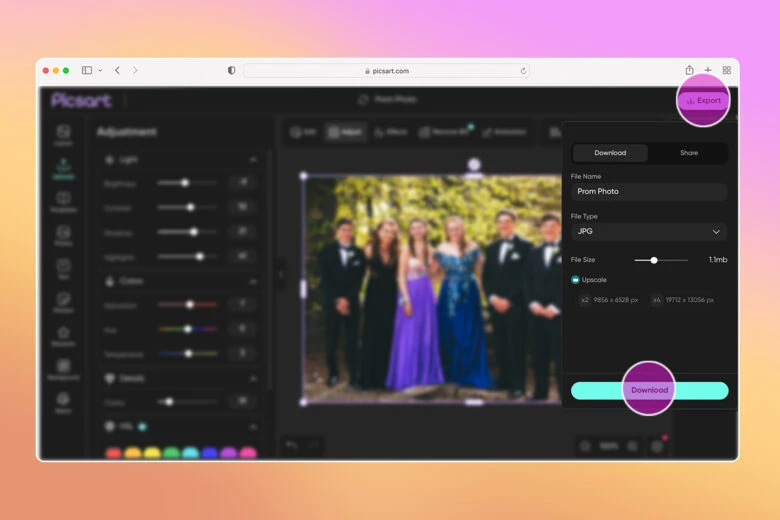Open the Background sidebar icon
Viewport: 780px width, 520px height.
click(63, 369)
